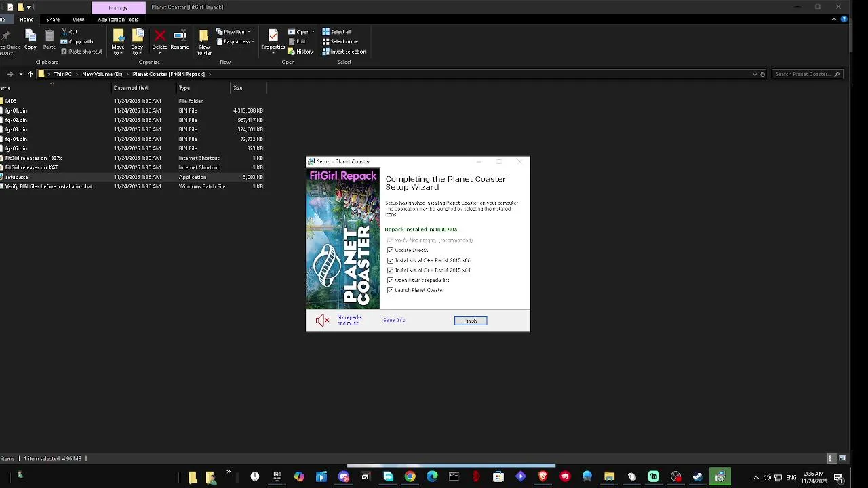Image resolution: width=868 pixels, height=488 pixels.
Task: Collapse the ribbon with the chevron
Action: [x=834, y=19]
